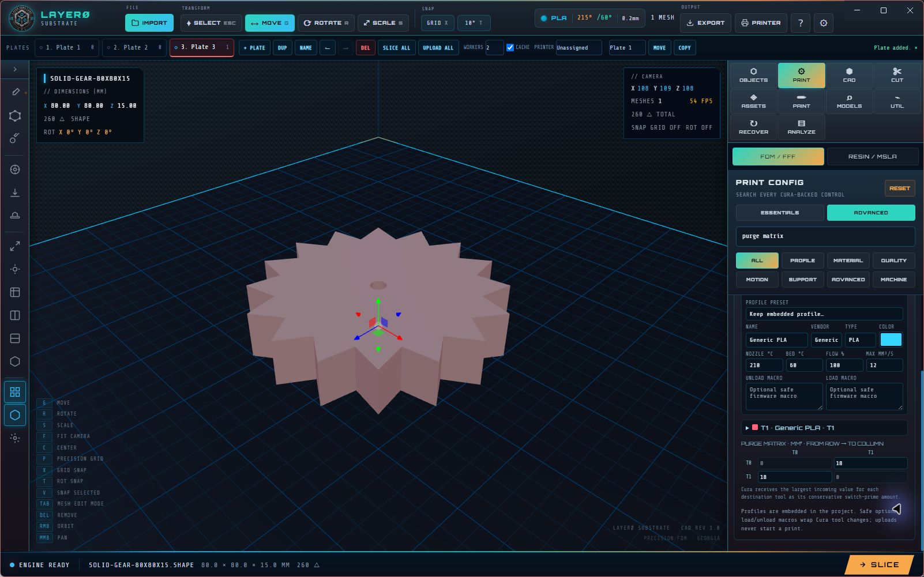Select the pencil tool in left sidebar
Viewport: 924px width, 577px height.
point(15,92)
